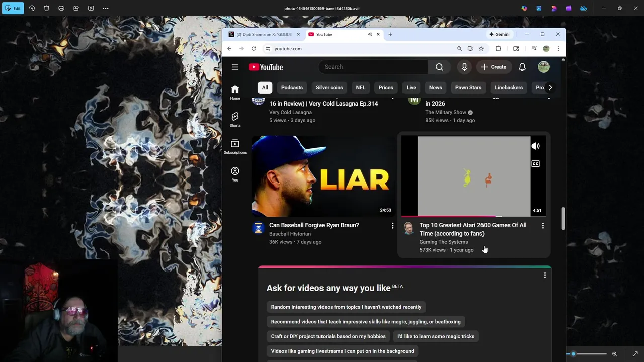Go to YouTube Home sidebar item

(235, 93)
